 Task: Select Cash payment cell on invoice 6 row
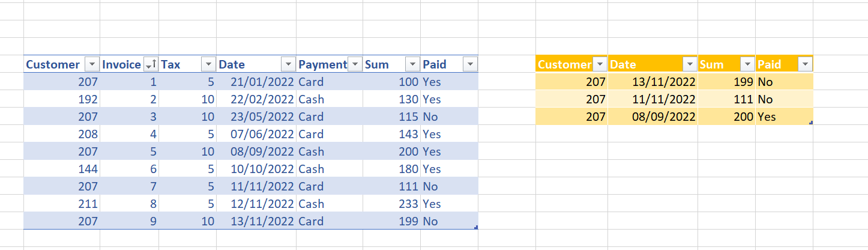pyautogui.click(x=330, y=169)
